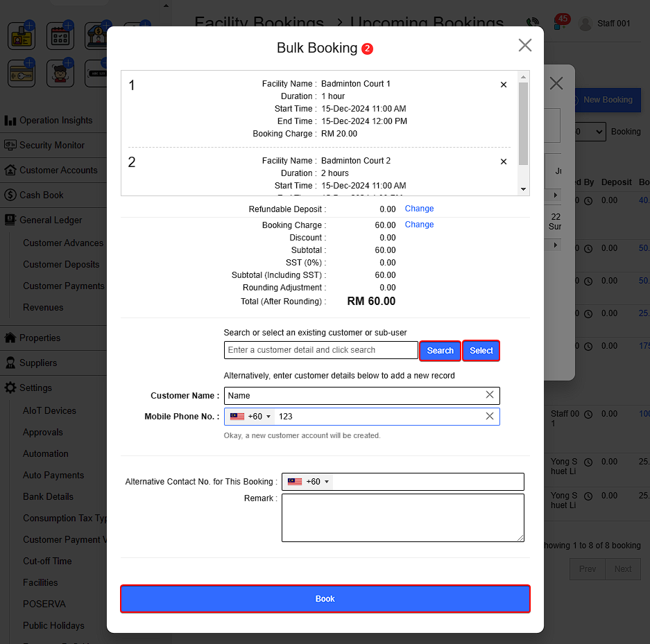
Task: Remove Badminton Court 2 booking entry
Action: pos(504,162)
